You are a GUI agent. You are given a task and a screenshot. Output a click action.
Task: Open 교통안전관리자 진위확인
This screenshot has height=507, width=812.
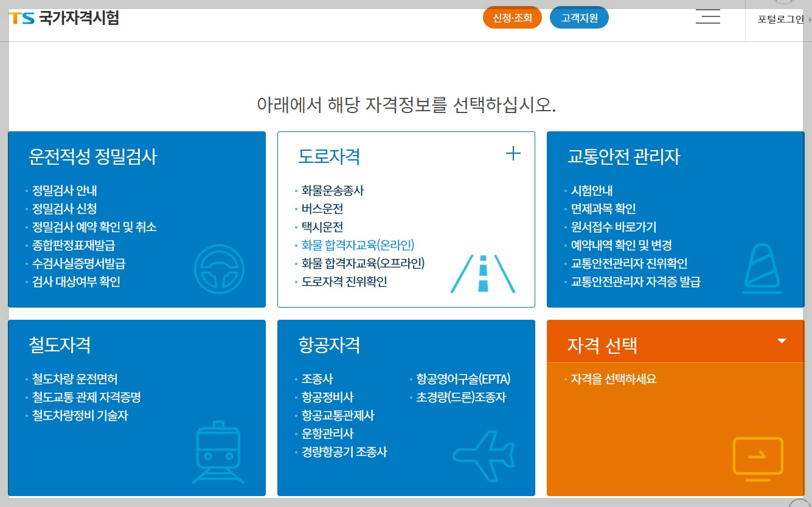click(630, 264)
